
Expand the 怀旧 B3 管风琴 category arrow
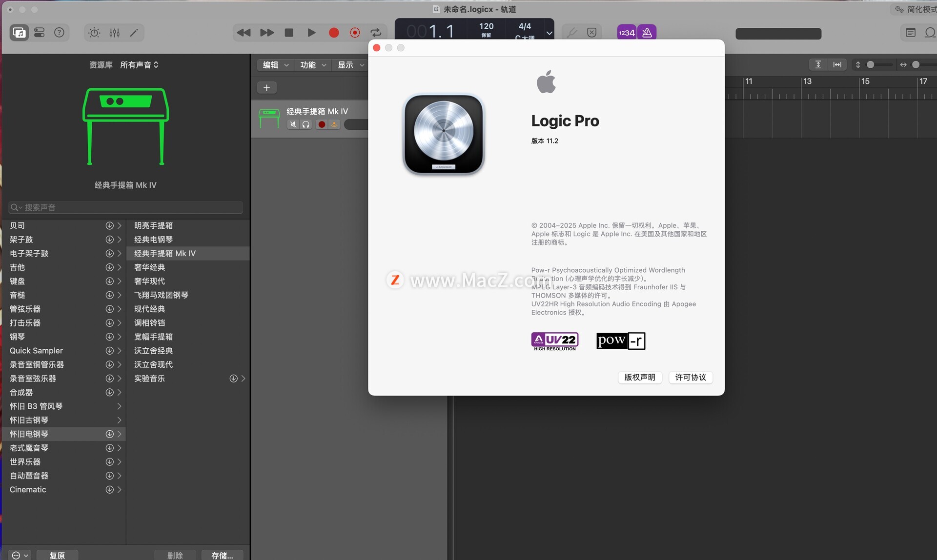[x=119, y=406]
